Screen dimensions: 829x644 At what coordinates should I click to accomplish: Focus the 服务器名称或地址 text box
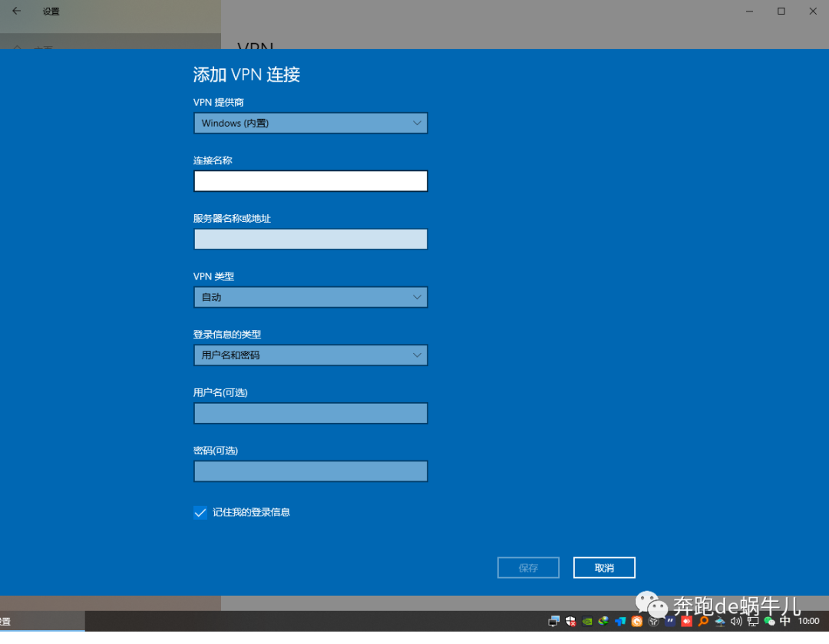tap(310, 239)
